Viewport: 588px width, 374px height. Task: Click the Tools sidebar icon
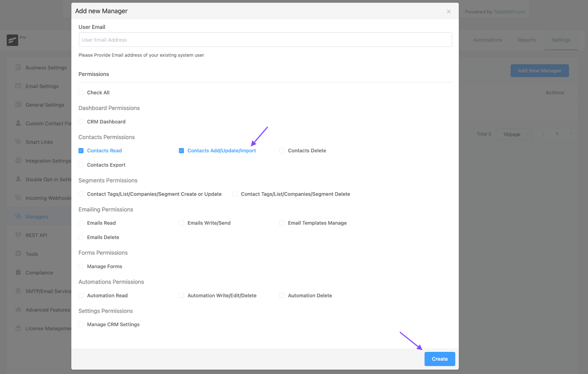18,254
